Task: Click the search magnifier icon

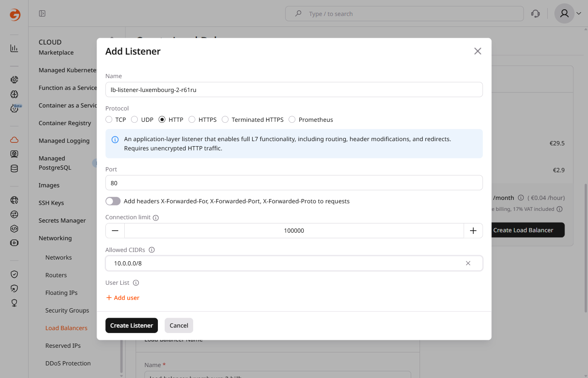Action: click(x=298, y=13)
